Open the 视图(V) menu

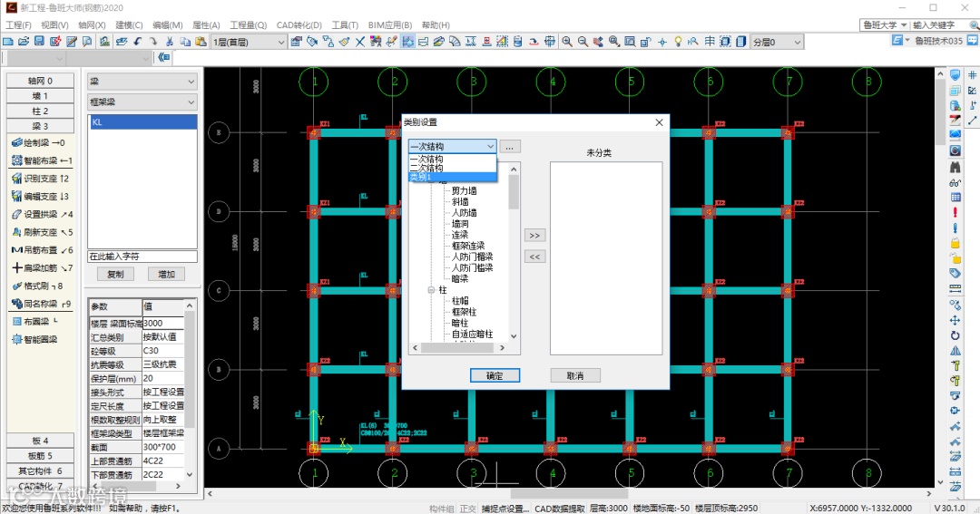54,25
